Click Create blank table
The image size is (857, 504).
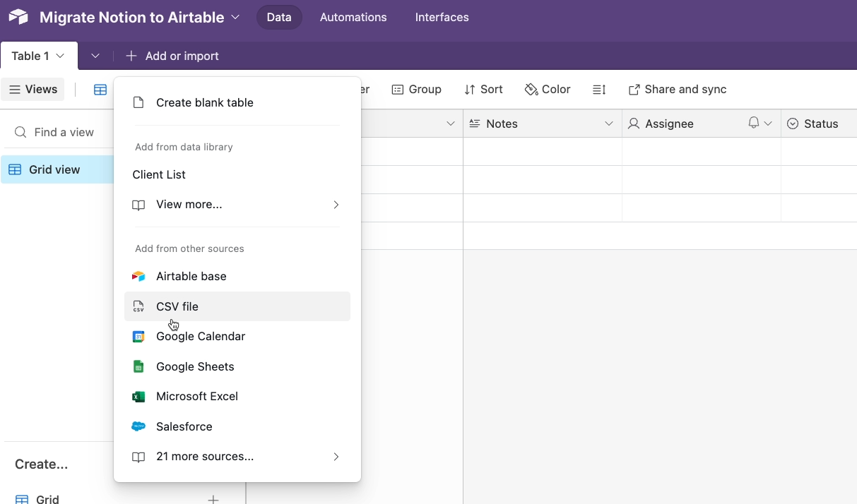pyautogui.click(x=204, y=103)
